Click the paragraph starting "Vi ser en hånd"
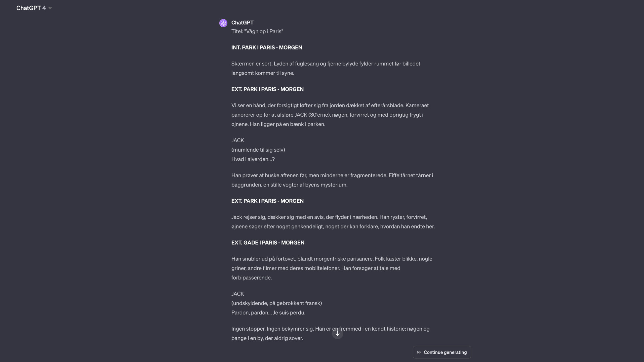644x362 pixels. tap(330, 115)
